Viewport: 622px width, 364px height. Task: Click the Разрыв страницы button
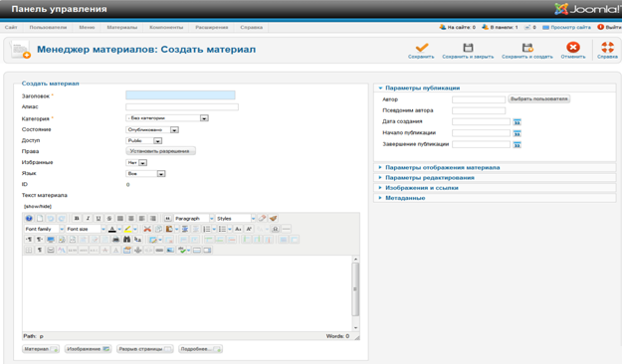(144, 349)
